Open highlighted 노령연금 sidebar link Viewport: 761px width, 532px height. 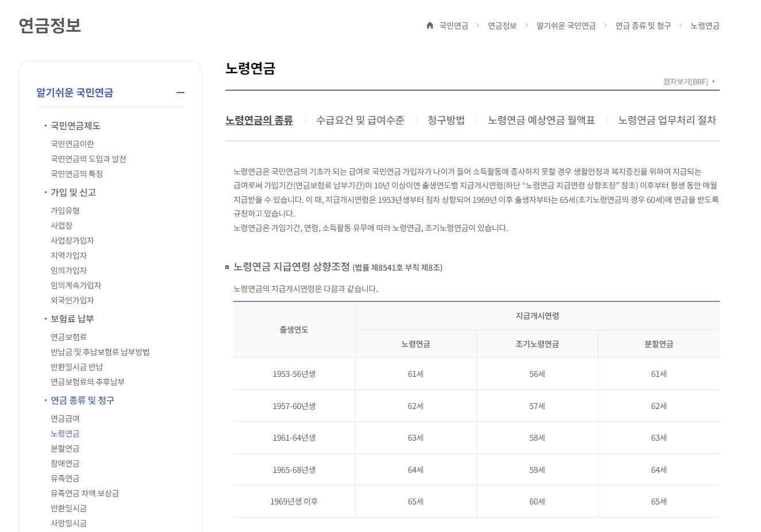point(65,434)
